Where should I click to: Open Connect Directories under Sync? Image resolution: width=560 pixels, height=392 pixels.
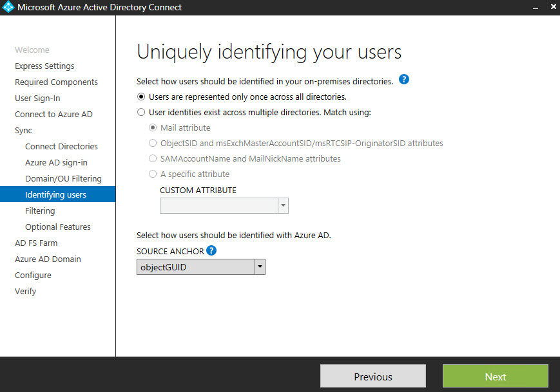coord(61,147)
